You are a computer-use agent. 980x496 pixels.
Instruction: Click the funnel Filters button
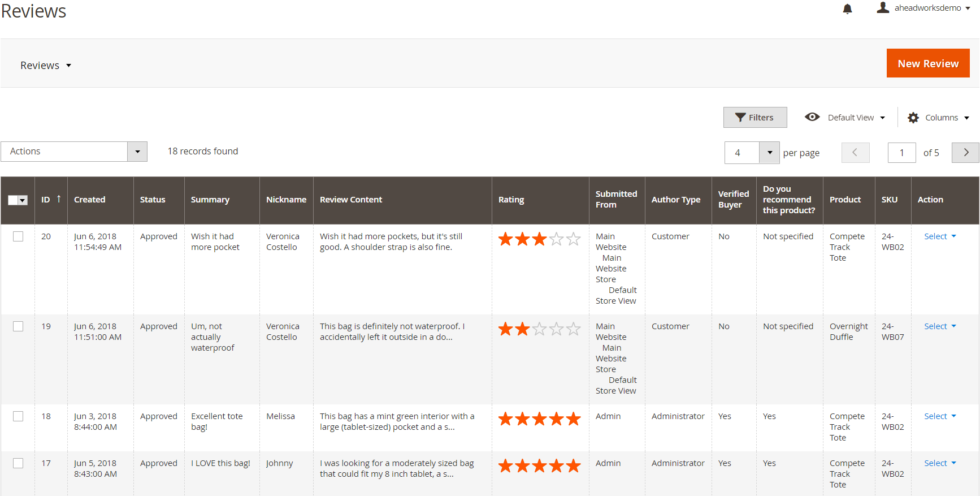pyautogui.click(x=754, y=117)
